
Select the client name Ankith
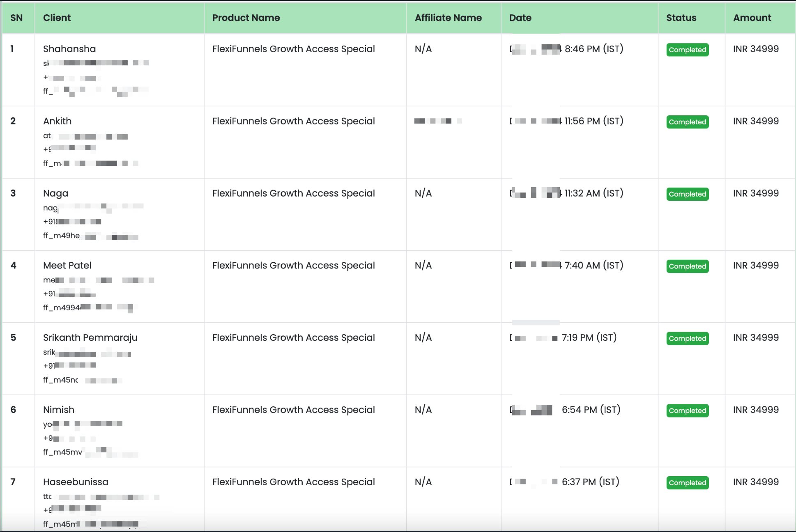[x=58, y=121]
